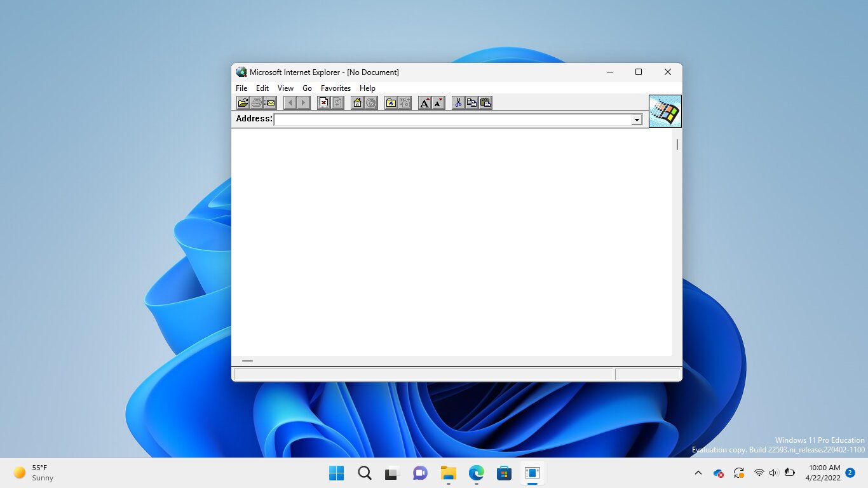868x488 pixels.
Task: Click the vertical scrollbar thumb
Action: coord(677,144)
